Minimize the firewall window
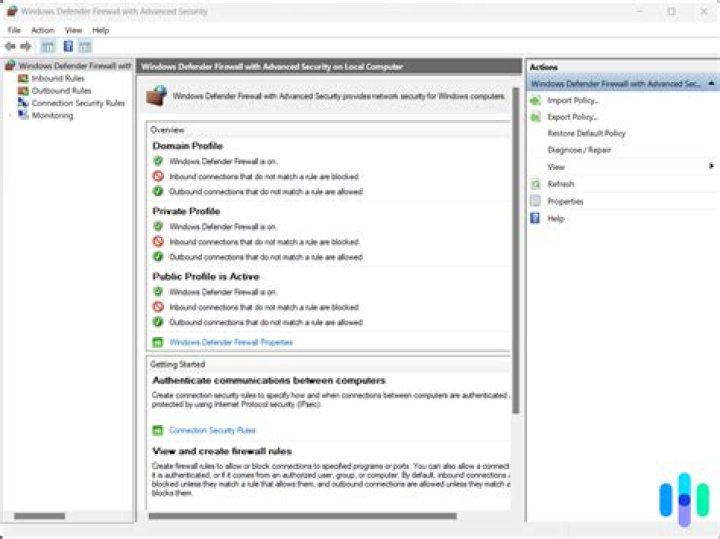The width and height of the screenshot is (720, 539). [640, 11]
